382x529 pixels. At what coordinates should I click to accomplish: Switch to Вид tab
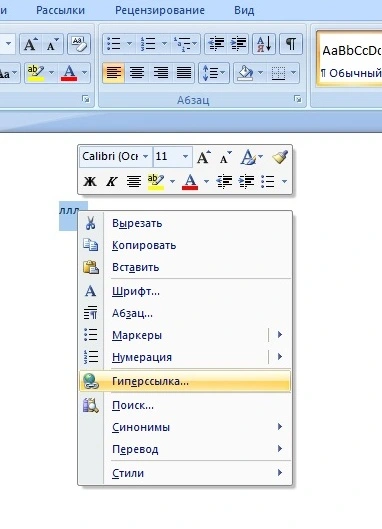[x=244, y=10]
